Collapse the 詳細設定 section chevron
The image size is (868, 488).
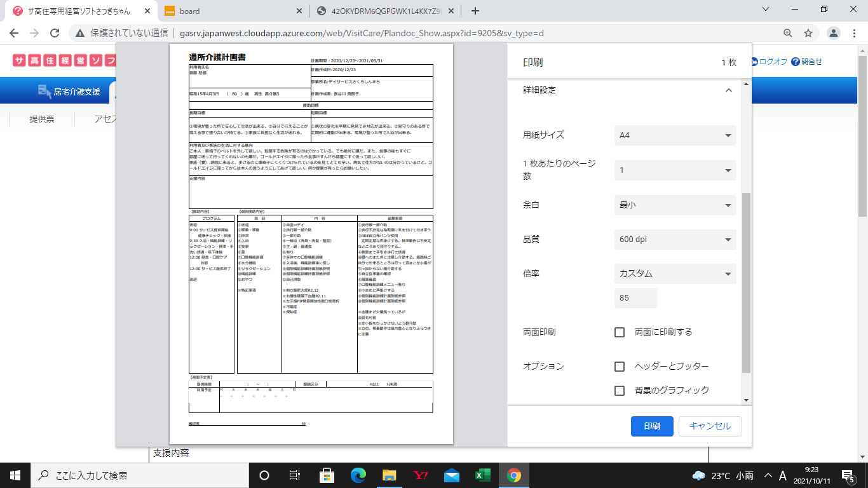pos(728,90)
